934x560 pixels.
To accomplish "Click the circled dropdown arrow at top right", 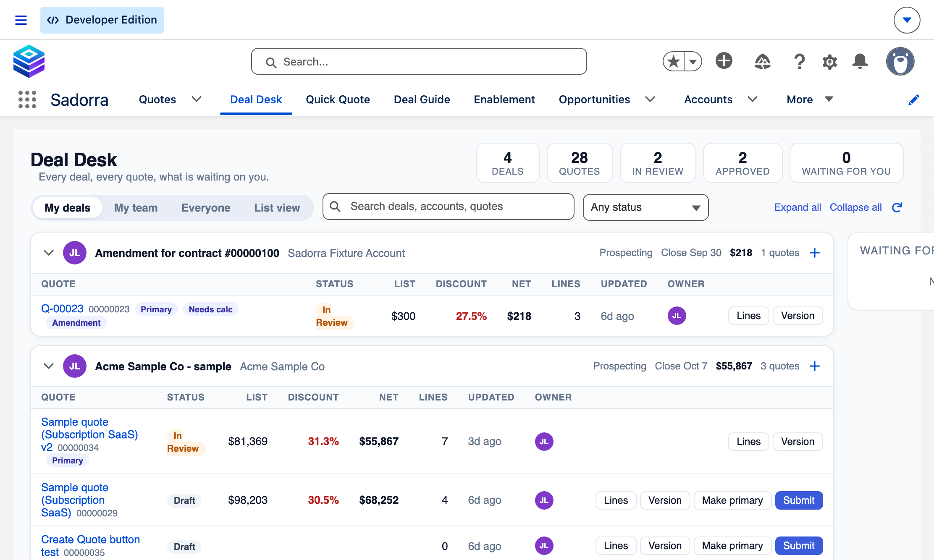I will pyautogui.click(x=907, y=20).
